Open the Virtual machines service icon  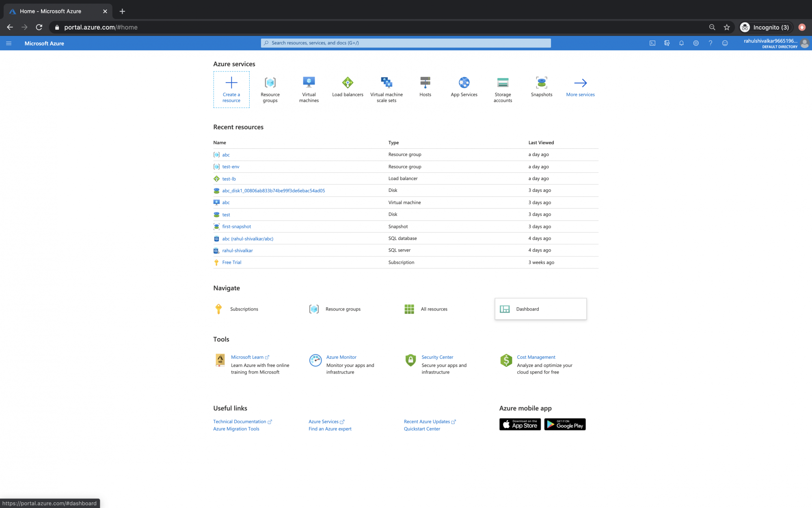(x=309, y=83)
